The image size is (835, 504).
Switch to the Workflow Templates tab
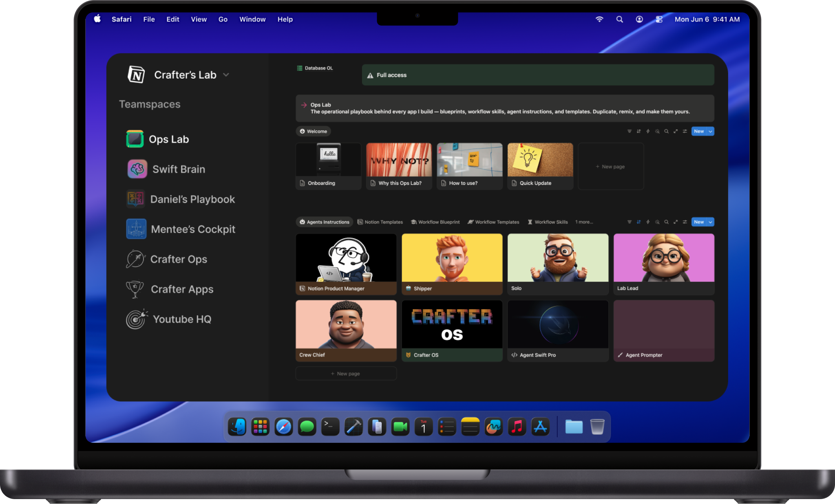[493, 222]
